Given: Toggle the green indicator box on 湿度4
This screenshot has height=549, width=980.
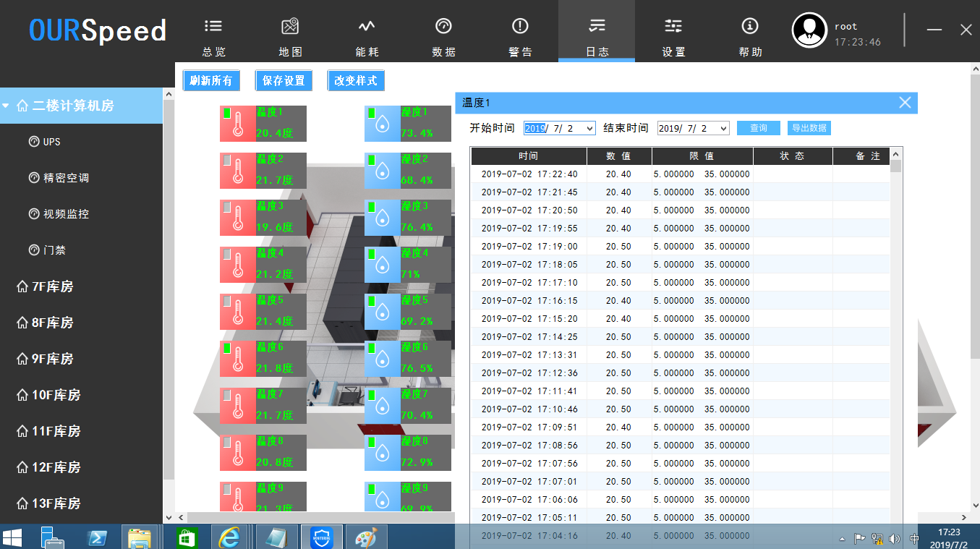Looking at the screenshot, I should pos(371,254).
